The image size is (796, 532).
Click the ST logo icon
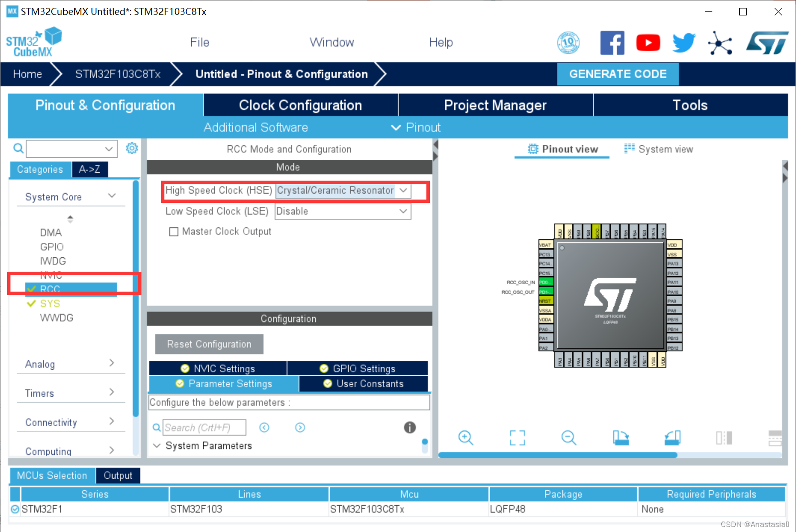(767, 43)
